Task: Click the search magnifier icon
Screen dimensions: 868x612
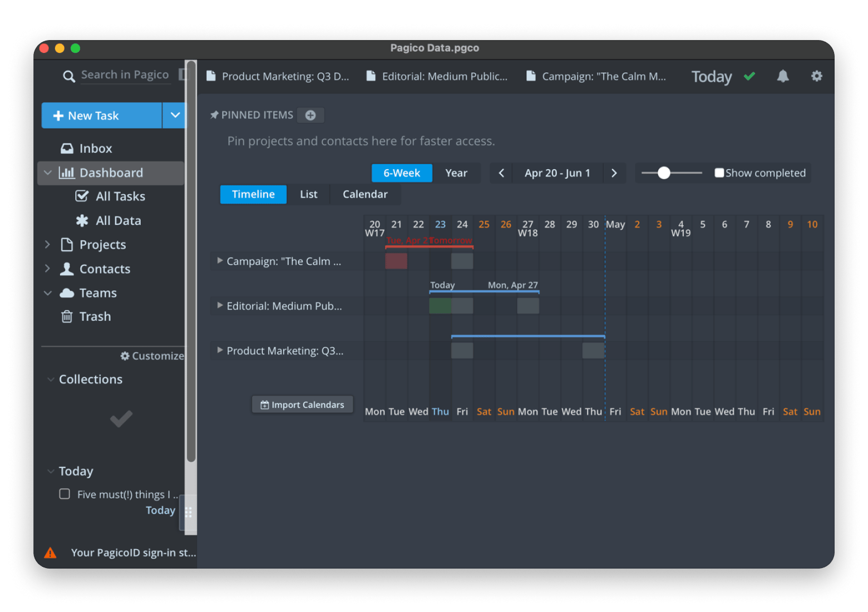Action: (x=68, y=76)
